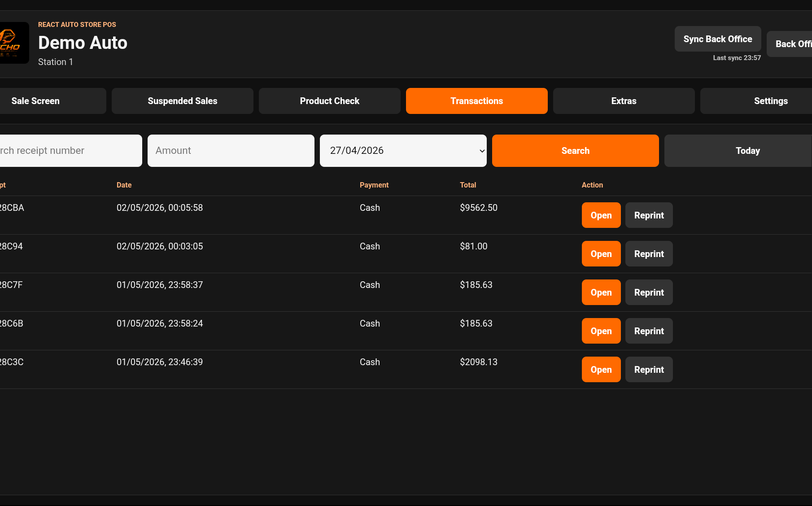Viewport: 812px width, 506px height.
Task: Click the Total column header
Action: pos(468,185)
